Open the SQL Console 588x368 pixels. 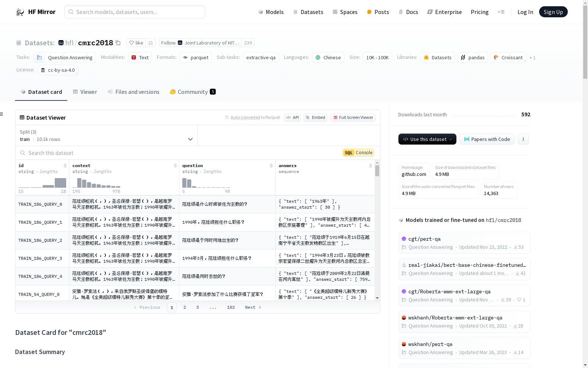point(358,153)
